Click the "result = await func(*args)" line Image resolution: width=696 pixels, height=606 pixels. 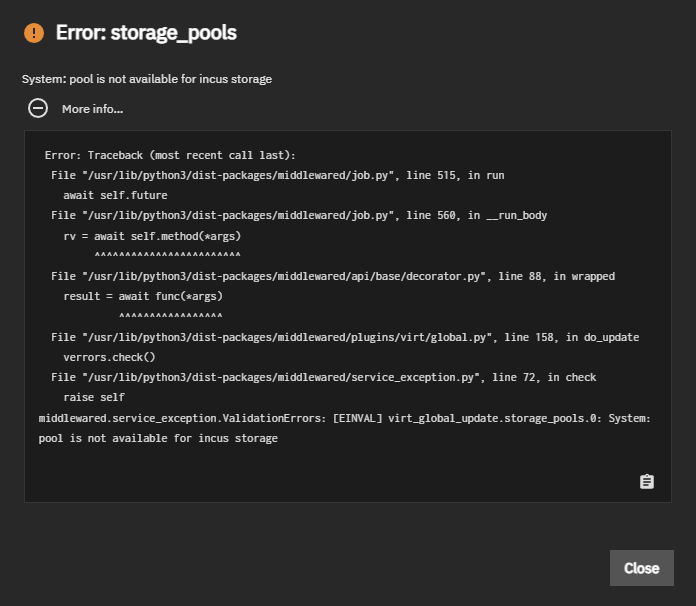[143, 296]
